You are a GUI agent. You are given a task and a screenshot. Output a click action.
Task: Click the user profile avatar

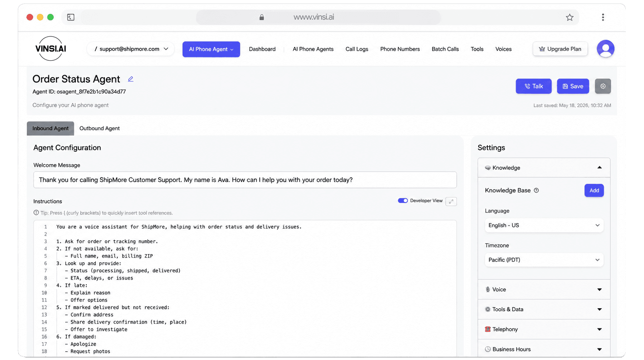pos(606,49)
